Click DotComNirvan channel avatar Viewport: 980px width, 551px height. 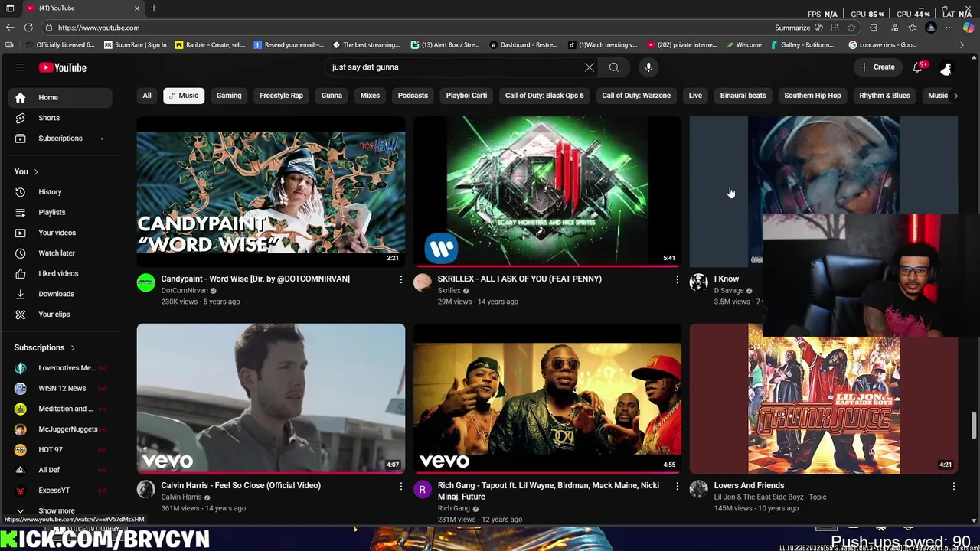tap(145, 282)
